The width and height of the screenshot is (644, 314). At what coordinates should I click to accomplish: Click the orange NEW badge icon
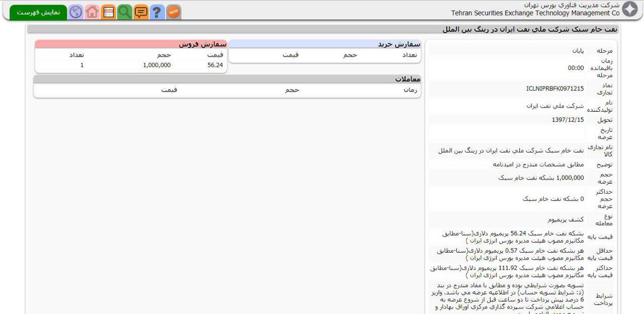[x=174, y=12]
